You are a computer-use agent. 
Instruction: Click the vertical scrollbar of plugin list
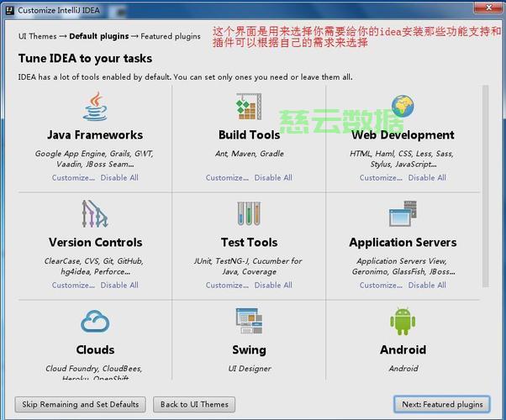[485, 186]
